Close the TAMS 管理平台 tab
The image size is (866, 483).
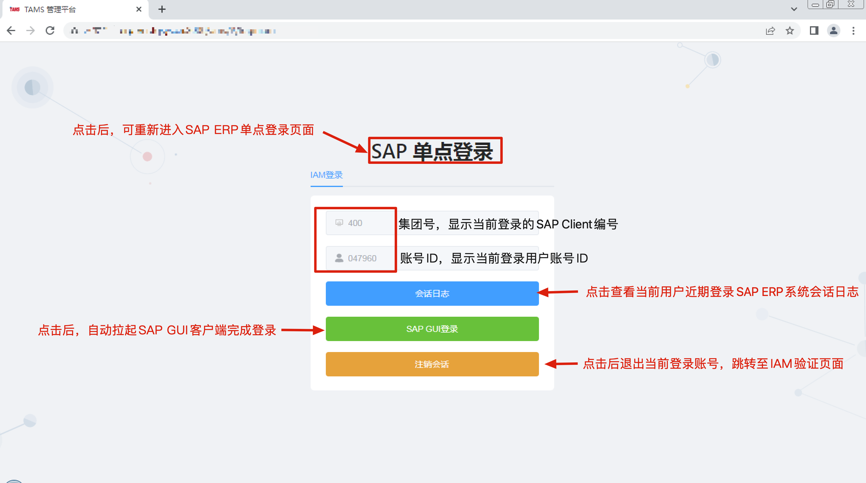point(139,10)
